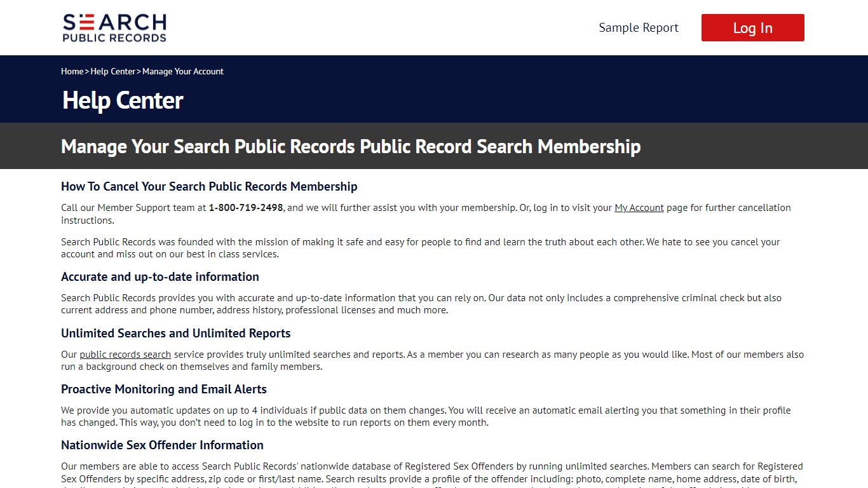
Task: Click the 'How To Cancel Your Search Public Records Membership' heading
Action: [209, 186]
